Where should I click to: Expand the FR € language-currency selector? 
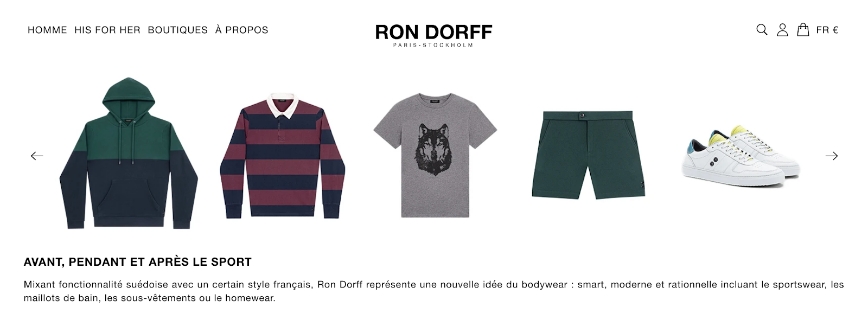tap(827, 30)
